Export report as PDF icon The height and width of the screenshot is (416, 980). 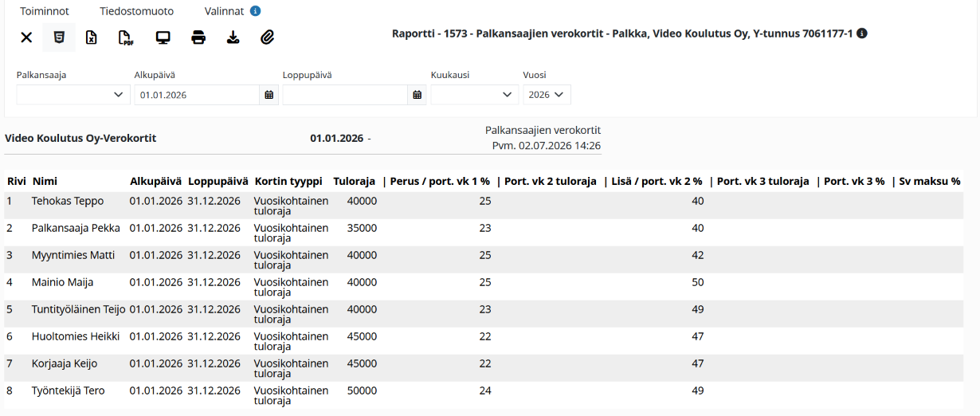click(x=126, y=37)
